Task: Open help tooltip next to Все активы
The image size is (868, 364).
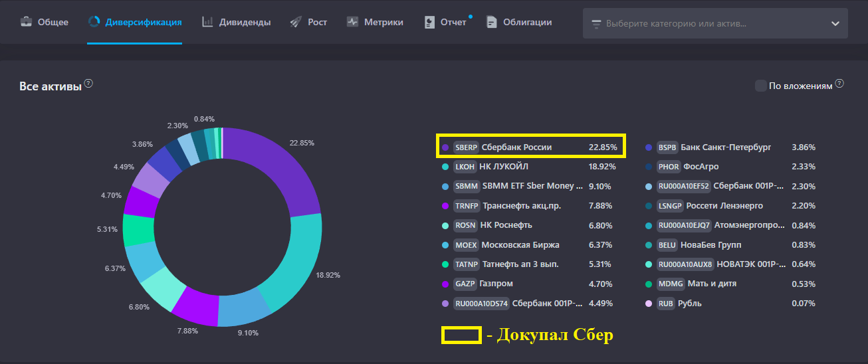Action: point(88,84)
